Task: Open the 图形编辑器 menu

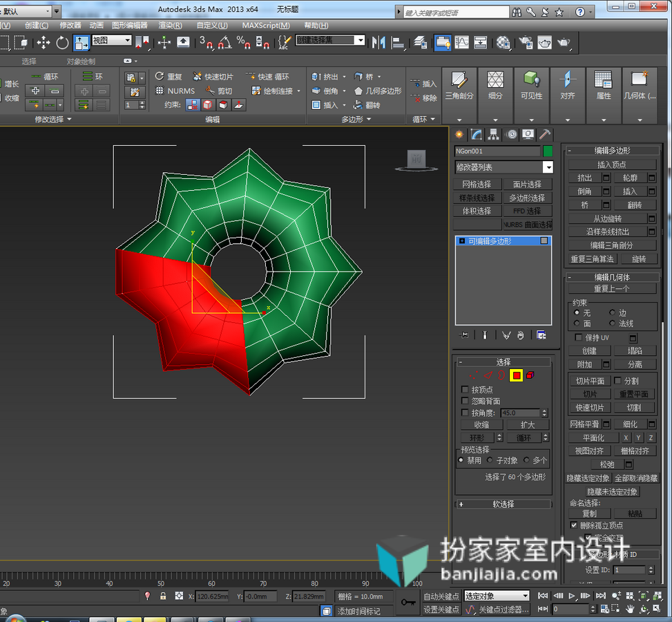Action: (x=129, y=26)
